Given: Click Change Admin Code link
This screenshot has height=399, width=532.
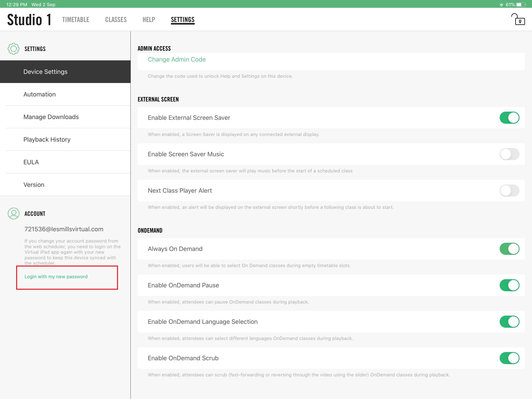Looking at the screenshot, I should 177,59.
